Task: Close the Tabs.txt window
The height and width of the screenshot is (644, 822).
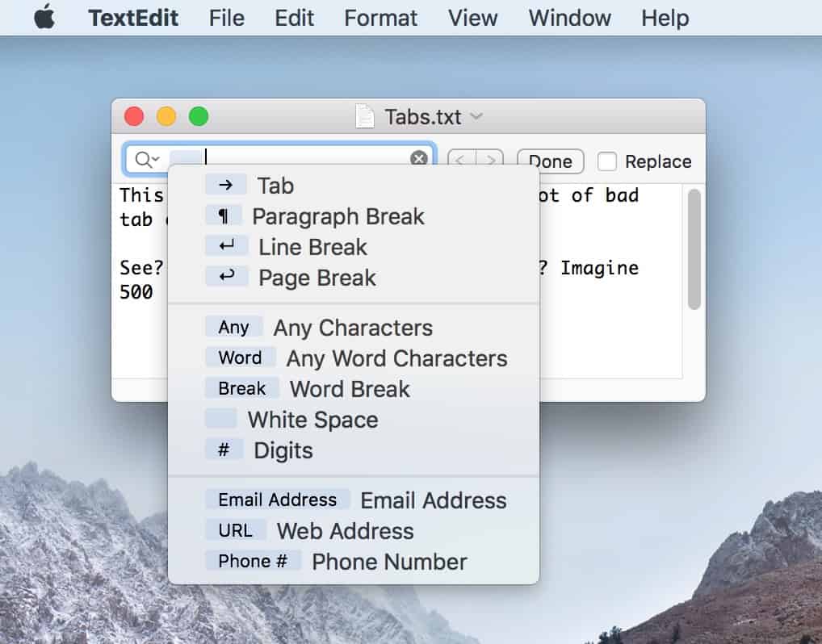Action: click(x=134, y=115)
